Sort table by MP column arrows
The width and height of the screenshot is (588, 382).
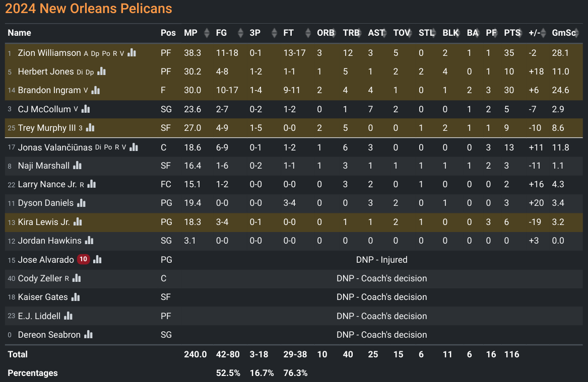pos(207,33)
